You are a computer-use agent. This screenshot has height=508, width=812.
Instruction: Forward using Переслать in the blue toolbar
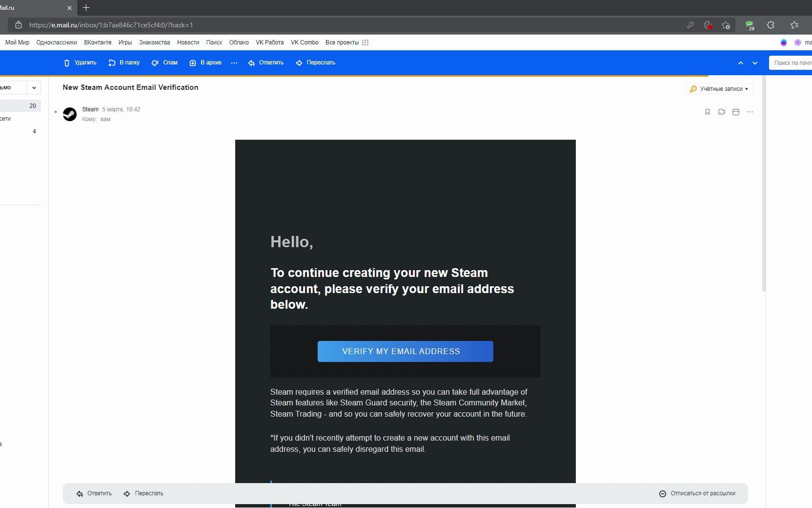point(316,63)
